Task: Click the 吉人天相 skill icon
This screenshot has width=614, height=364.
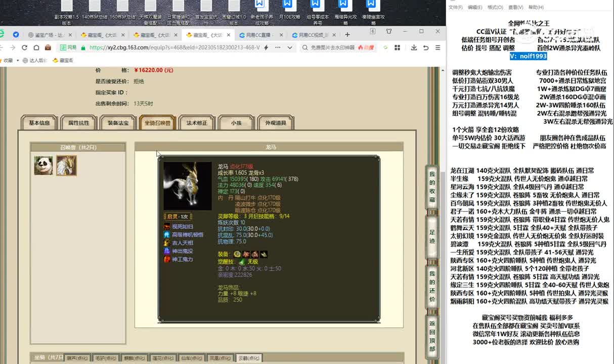Action: [167, 243]
